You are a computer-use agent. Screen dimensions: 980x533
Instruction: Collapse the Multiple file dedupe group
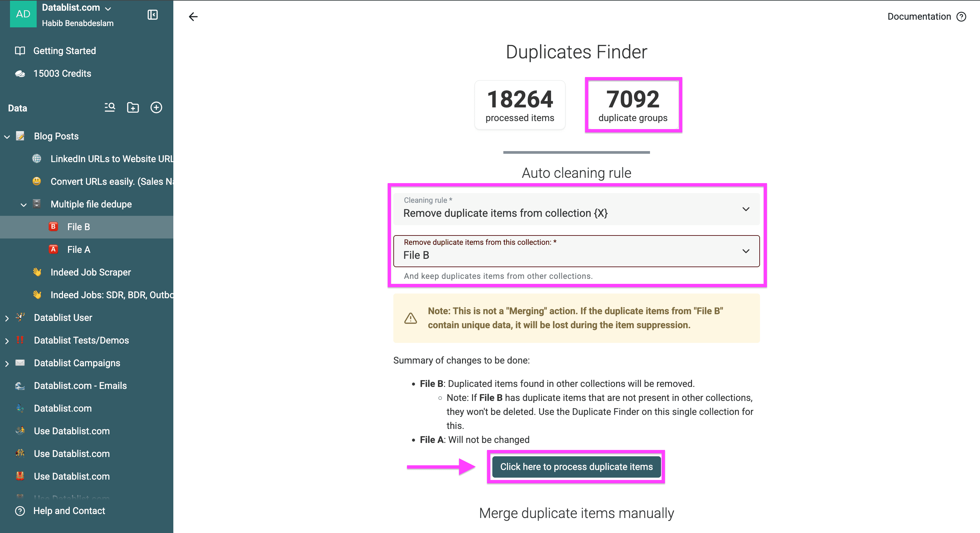(24, 204)
